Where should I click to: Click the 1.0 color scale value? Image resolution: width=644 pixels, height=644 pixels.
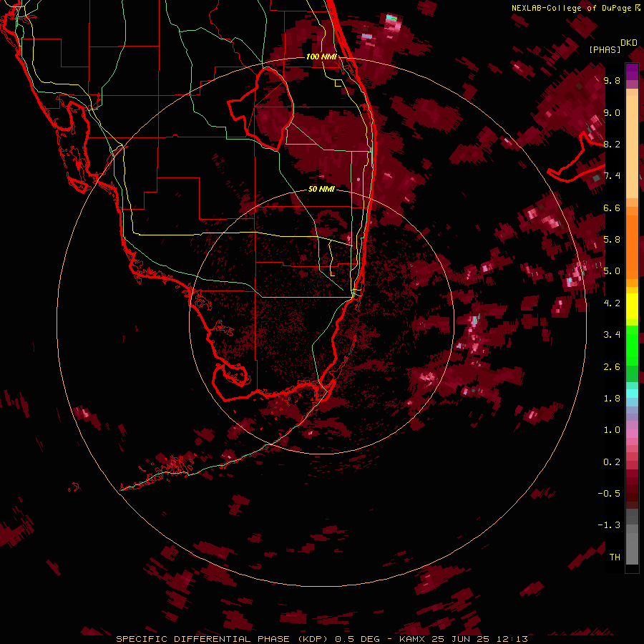612,430
